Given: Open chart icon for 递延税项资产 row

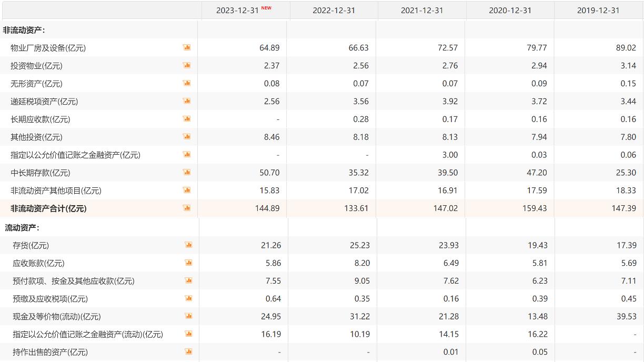Looking at the screenshot, I should (187, 101).
